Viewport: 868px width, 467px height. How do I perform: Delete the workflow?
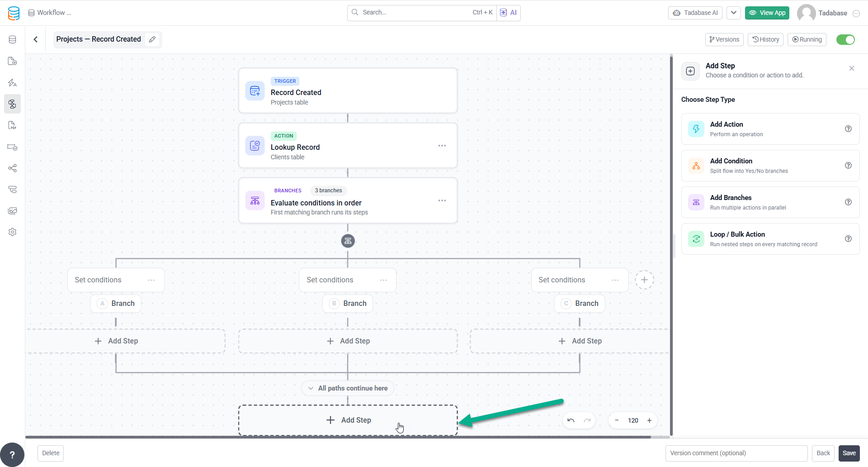(51, 453)
